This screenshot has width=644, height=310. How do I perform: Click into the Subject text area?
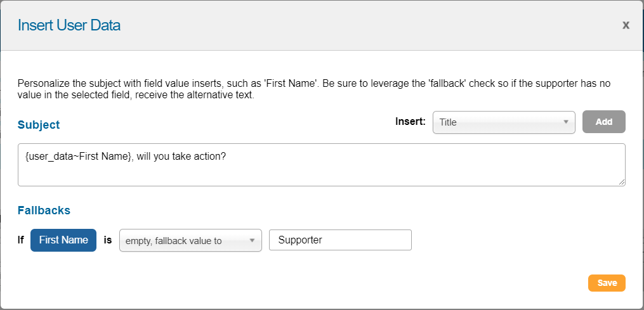point(321,165)
